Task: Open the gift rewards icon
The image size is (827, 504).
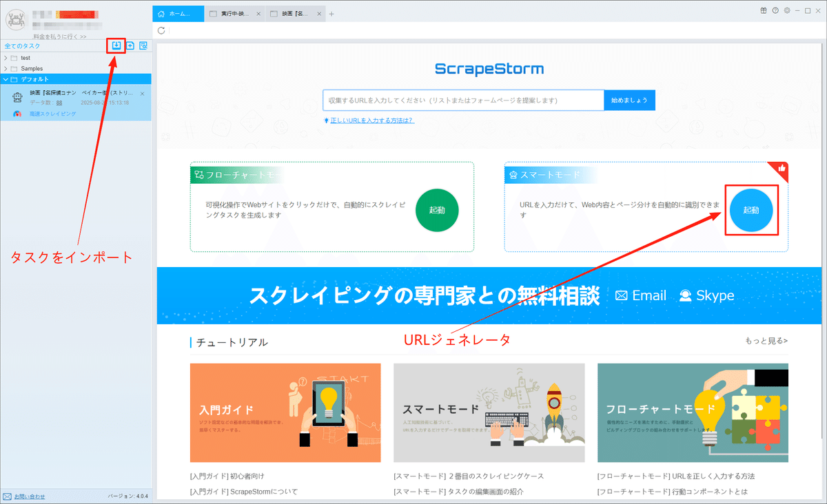Action: coord(764,10)
